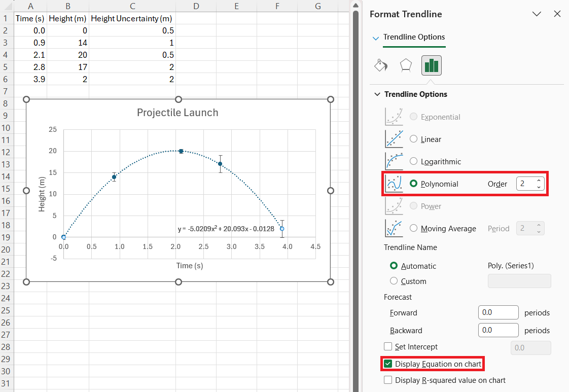Select the Time (s) header cell
569x392 pixels.
(x=30, y=18)
